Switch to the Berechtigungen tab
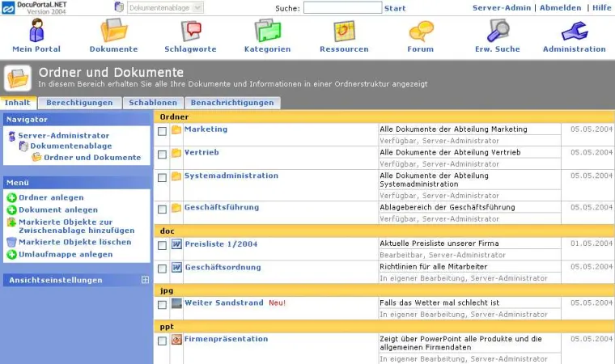The height and width of the screenshot is (364, 615). tap(78, 103)
